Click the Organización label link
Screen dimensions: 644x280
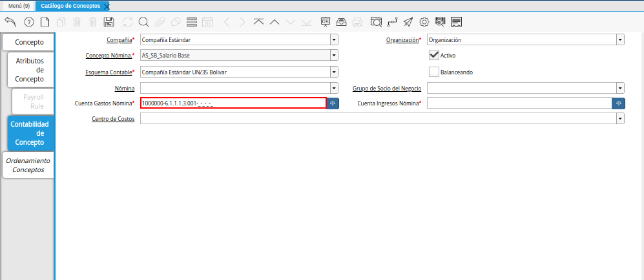pos(402,40)
